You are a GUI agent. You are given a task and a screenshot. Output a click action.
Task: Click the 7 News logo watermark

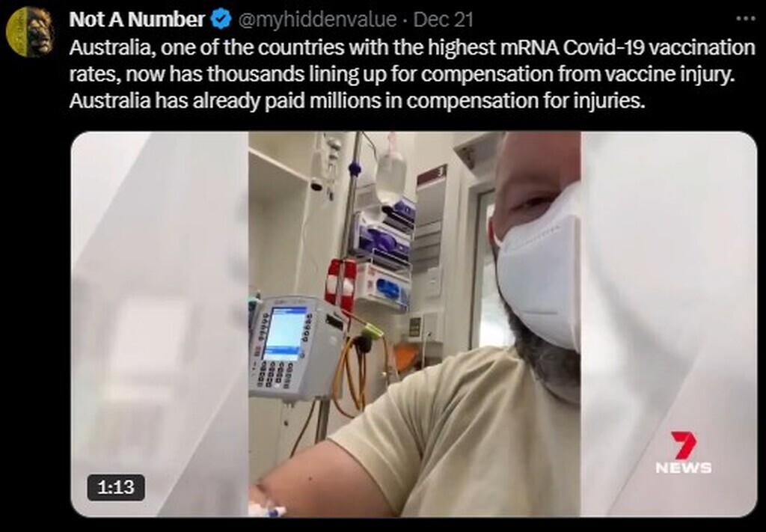(x=684, y=453)
